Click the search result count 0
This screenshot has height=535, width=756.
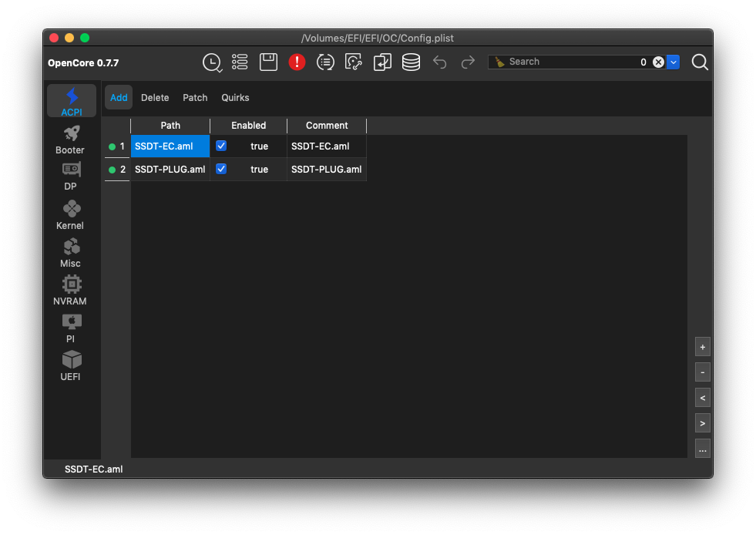[643, 62]
